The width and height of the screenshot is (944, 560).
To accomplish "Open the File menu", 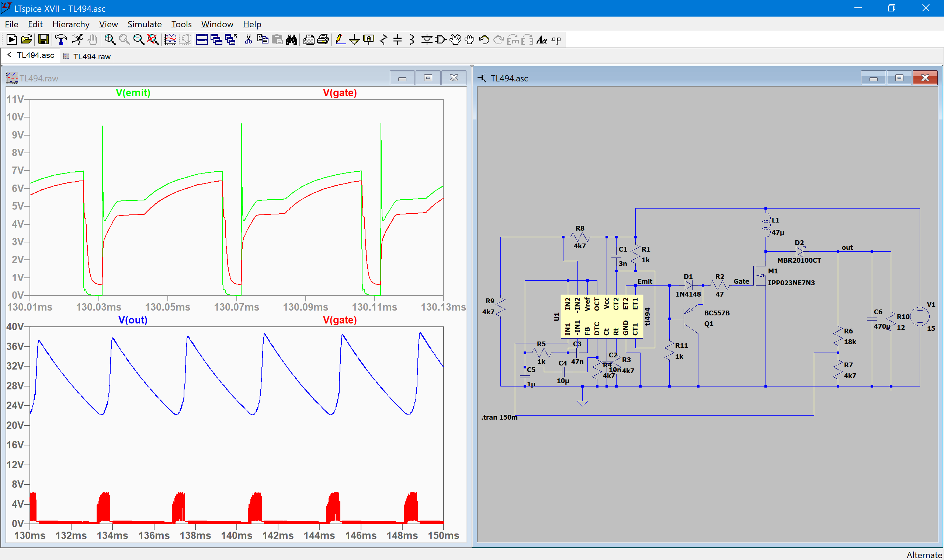I will pyautogui.click(x=11, y=24).
